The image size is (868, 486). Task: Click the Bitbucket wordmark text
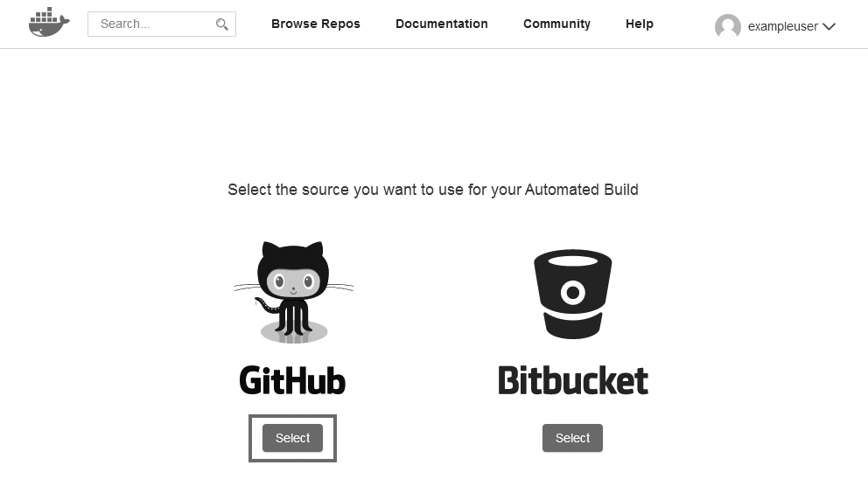(572, 381)
